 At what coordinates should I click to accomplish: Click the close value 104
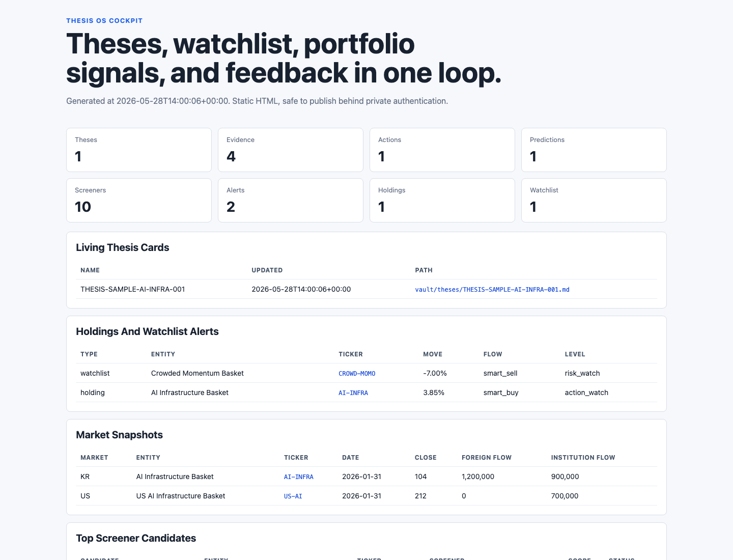(421, 477)
